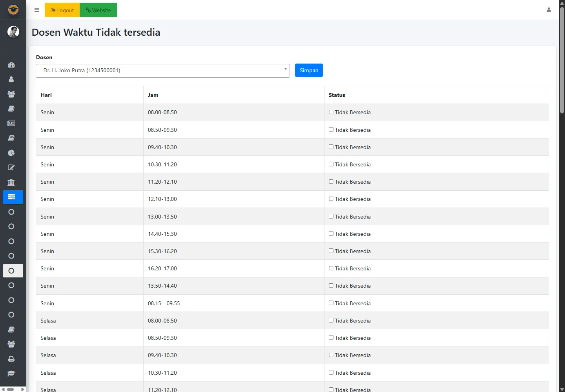565x392 pixels.
Task: Open the pie chart sidebar icon
Action: click(x=11, y=153)
